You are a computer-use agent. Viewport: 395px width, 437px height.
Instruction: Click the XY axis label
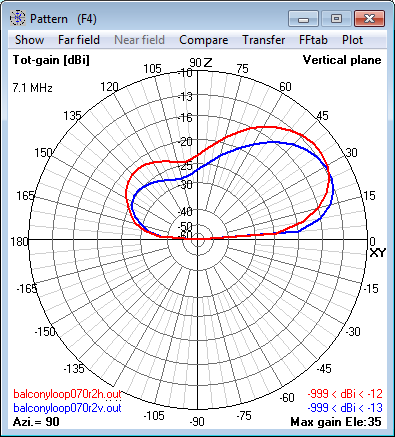(x=378, y=253)
